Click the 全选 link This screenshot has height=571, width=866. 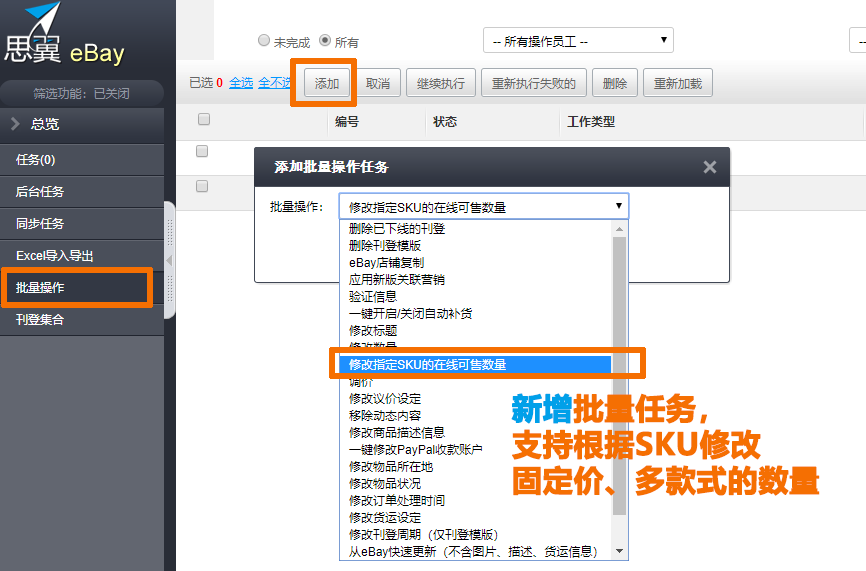click(x=241, y=83)
